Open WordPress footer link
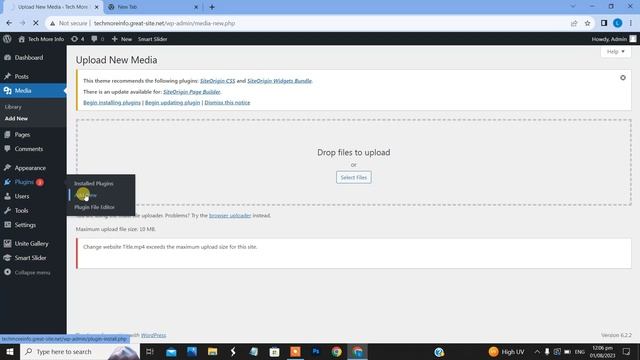 click(x=153, y=335)
